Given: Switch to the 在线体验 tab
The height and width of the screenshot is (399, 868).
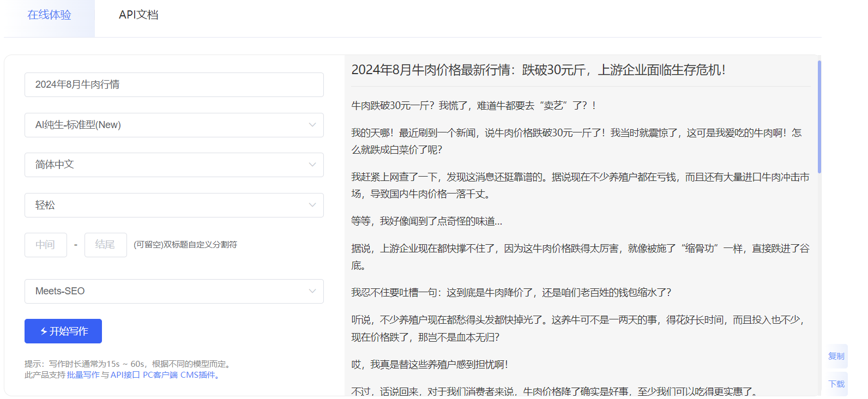Looking at the screenshot, I should (49, 15).
